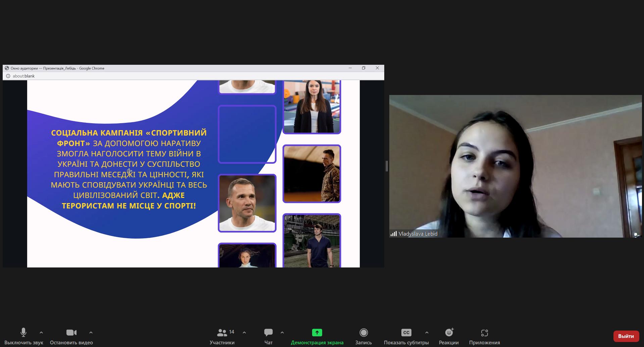Viewport: 644px width, 347px height.
Task: Click the text 'ТЕРОРИСТАМ НЕ МІСЦЕ У СПОРТІ!'
Action: (x=129, y=205)
